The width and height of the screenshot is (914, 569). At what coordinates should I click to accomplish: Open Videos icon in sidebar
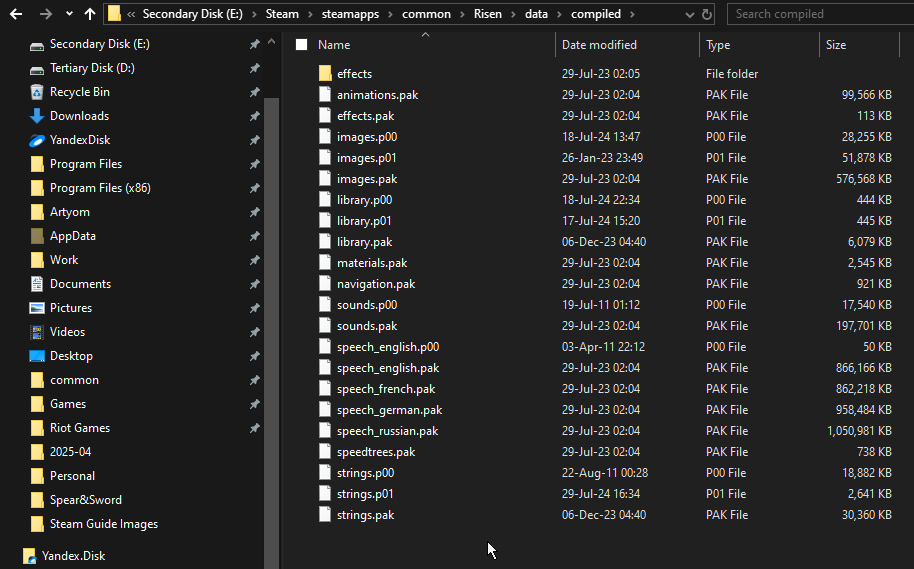[37, 332]
